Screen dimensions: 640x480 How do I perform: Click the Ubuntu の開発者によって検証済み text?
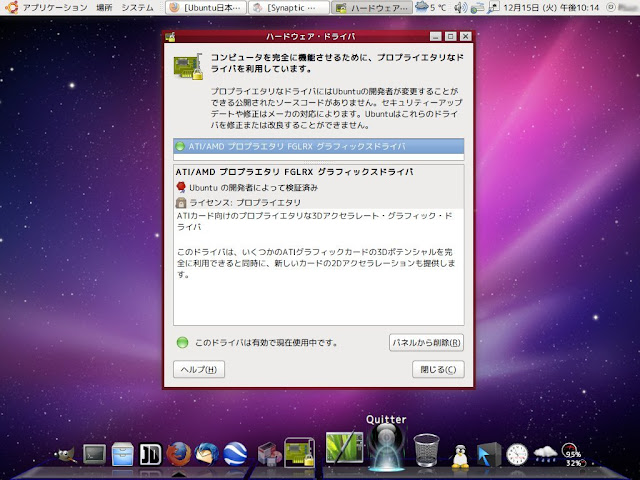click(x=253, y=188)
